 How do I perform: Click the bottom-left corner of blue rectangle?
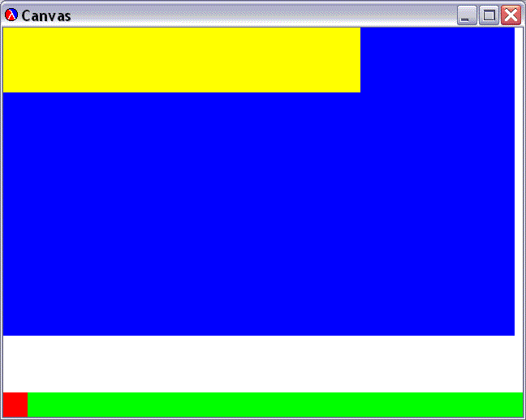tap(5, 333)
